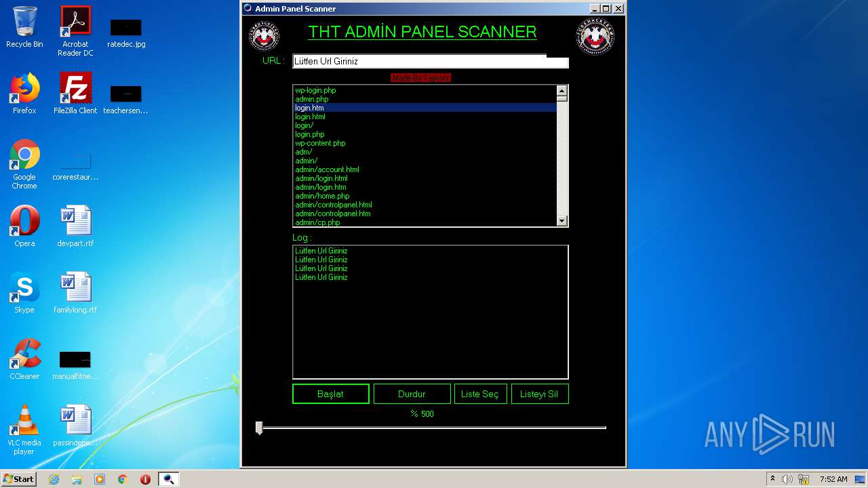
Task: Click the red Made By label
Action: [420, 78]
